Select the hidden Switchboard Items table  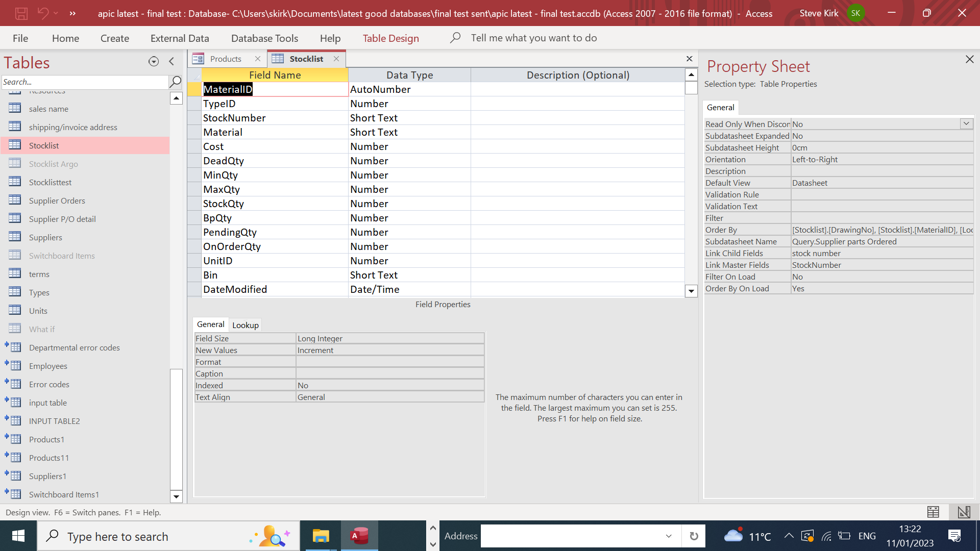[62, 256]
